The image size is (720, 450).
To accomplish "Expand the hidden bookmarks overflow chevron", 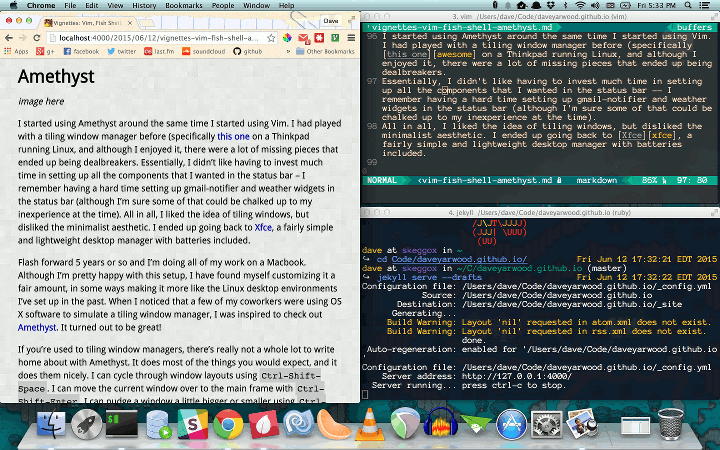I will (x=288, y=51).
